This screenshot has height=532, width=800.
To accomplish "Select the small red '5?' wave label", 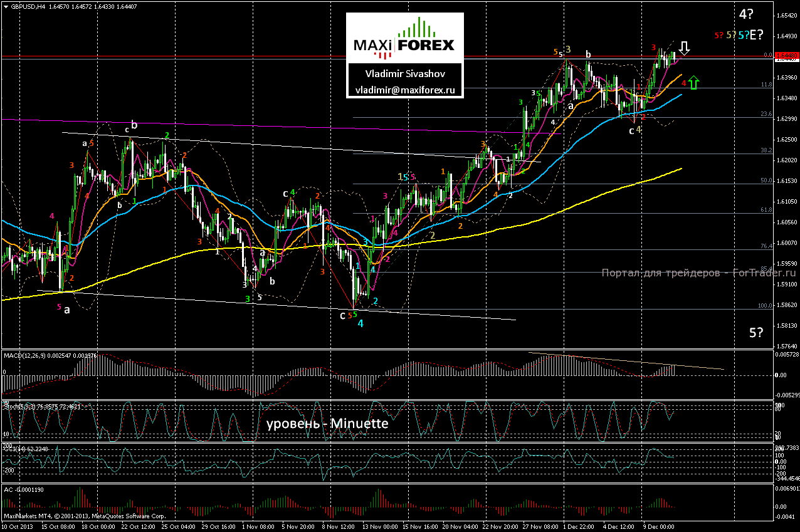I will click(x=719, y=36).
